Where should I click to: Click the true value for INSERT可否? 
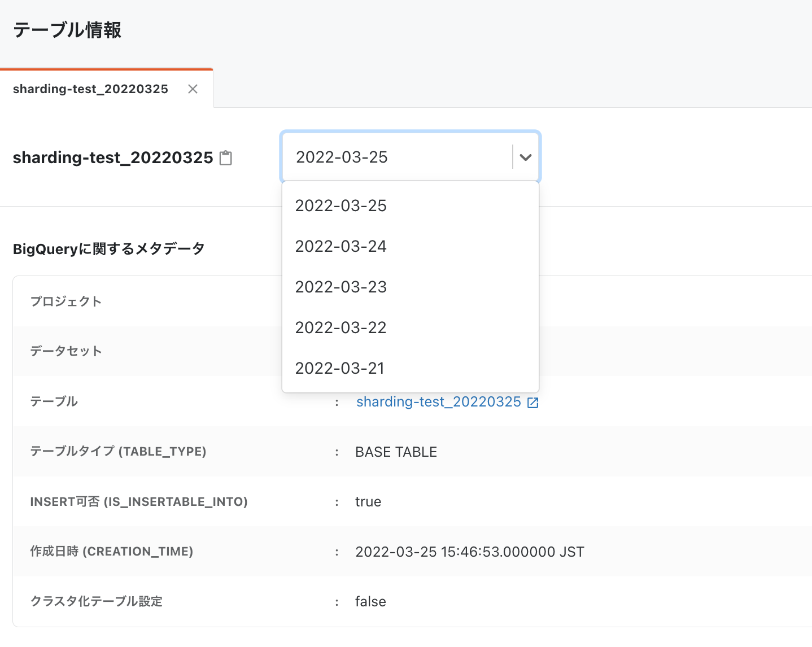click(368, 502)
